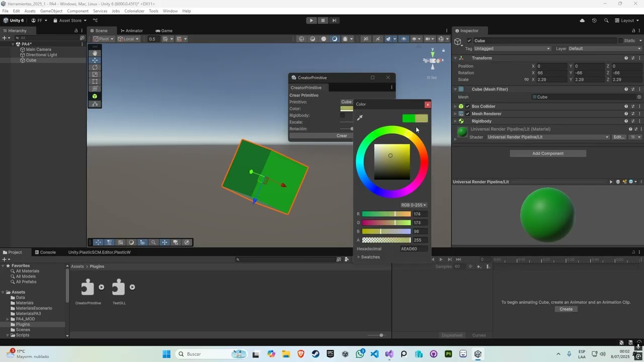Expand the Box Collider component
The image size is (644, 362).
tap(455, 107)
